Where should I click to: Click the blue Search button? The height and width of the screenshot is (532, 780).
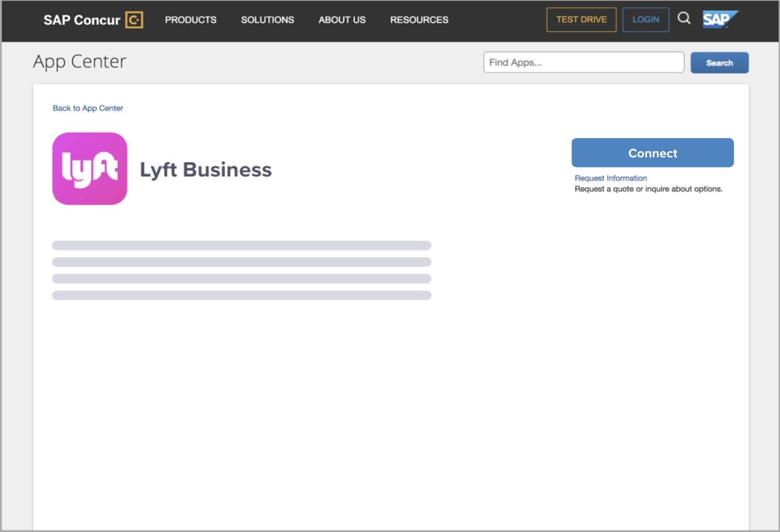tap(719, 63)
